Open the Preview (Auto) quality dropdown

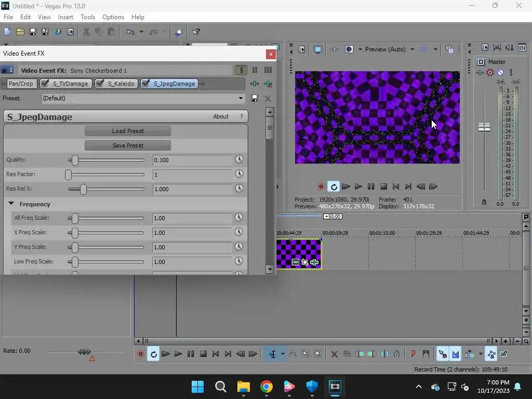click(x=412, y=49)
